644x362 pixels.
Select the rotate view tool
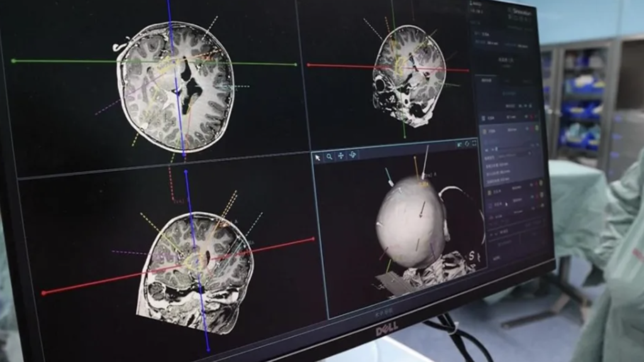[352, 155]
